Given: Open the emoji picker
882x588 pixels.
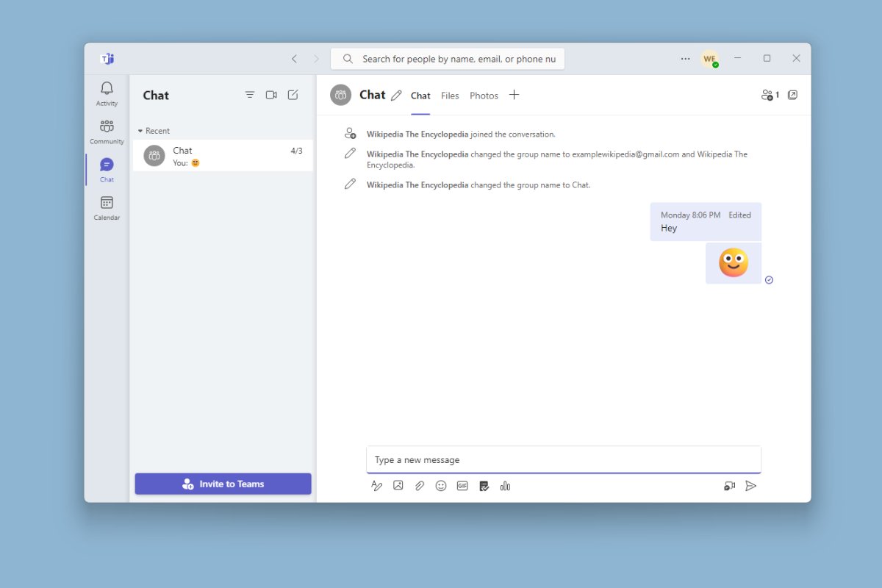Looking at the screenshot, I should coord(441,486).
